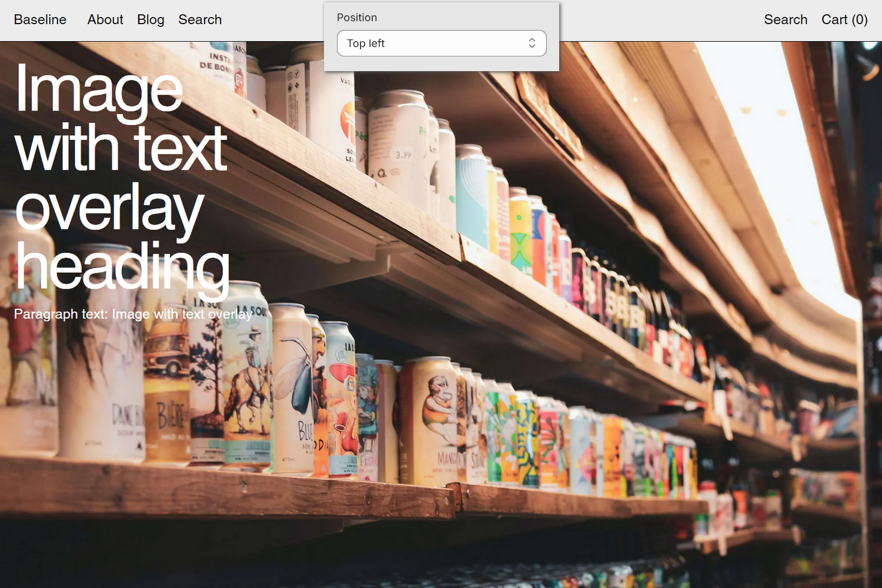Click the 'Image with text overlay heading' title
The image size is (882, 588).
coord(121,176)
